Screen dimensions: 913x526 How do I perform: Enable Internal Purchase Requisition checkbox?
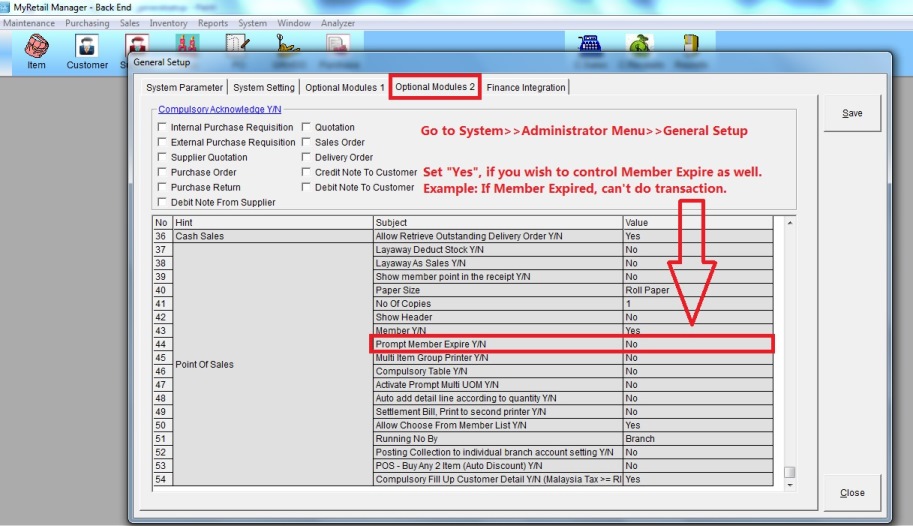[x=163, y=128]
